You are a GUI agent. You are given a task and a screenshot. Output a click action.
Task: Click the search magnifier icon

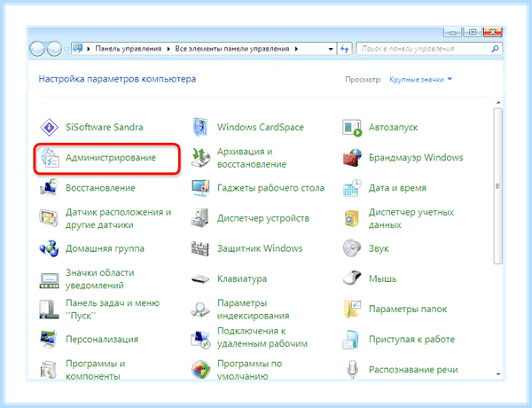point(495,49)
